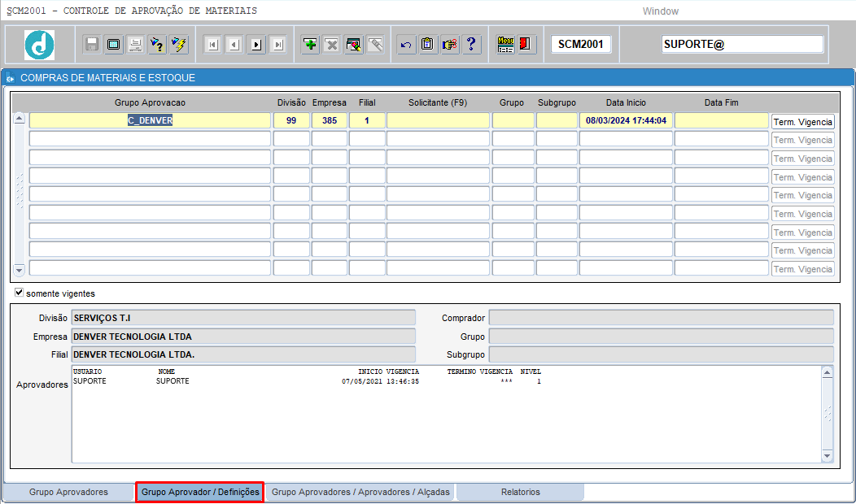Viewport: 856px width, 504px height.
Task: Open help with question mark icon
Action: (x=472, y=44)
